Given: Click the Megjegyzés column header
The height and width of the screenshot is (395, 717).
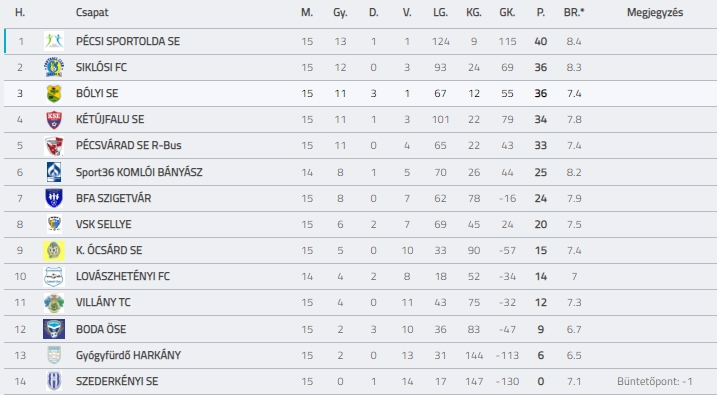Looking at the screenshot, I should 655,13.
